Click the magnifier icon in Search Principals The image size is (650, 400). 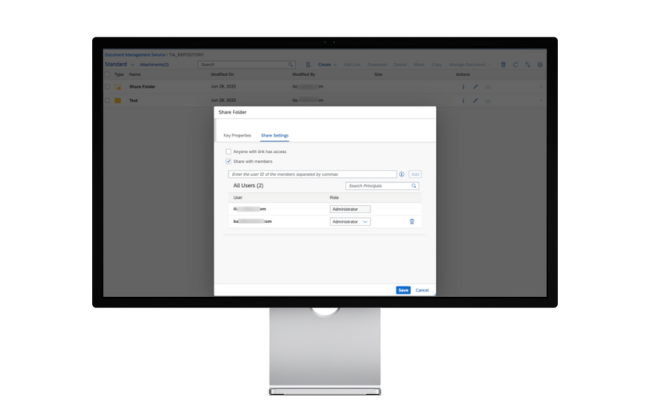tap(414, 186)
